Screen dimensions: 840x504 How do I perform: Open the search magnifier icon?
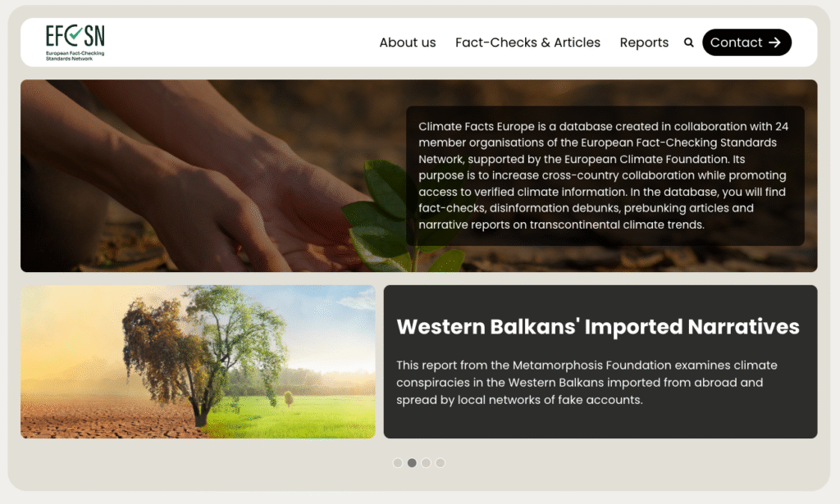pos(688,43)
